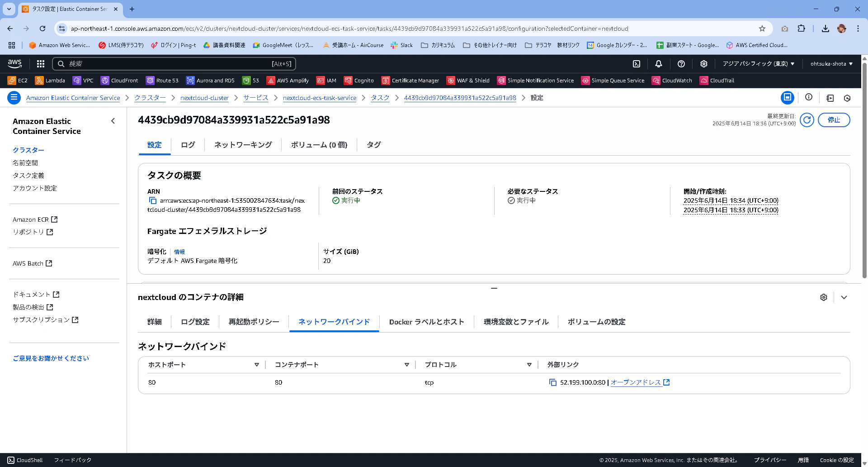Go to nextcloud-ecs-task-service breadcrumb
The height and width of the screenshot is (467, 868).
320,98
